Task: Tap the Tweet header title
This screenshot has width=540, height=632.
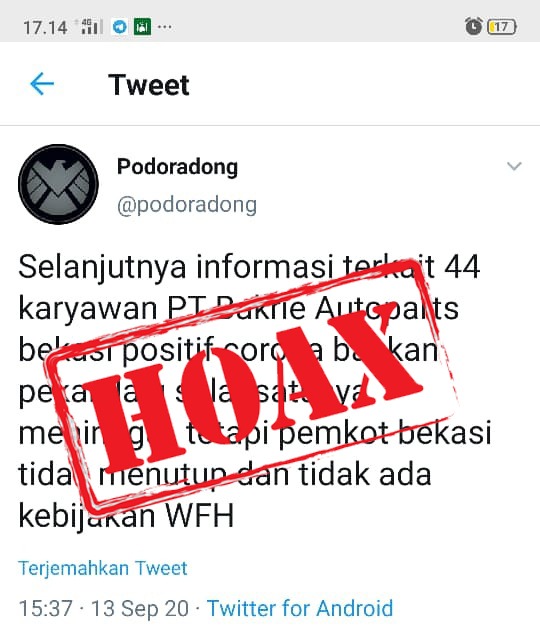Action: tap(149, 85)
